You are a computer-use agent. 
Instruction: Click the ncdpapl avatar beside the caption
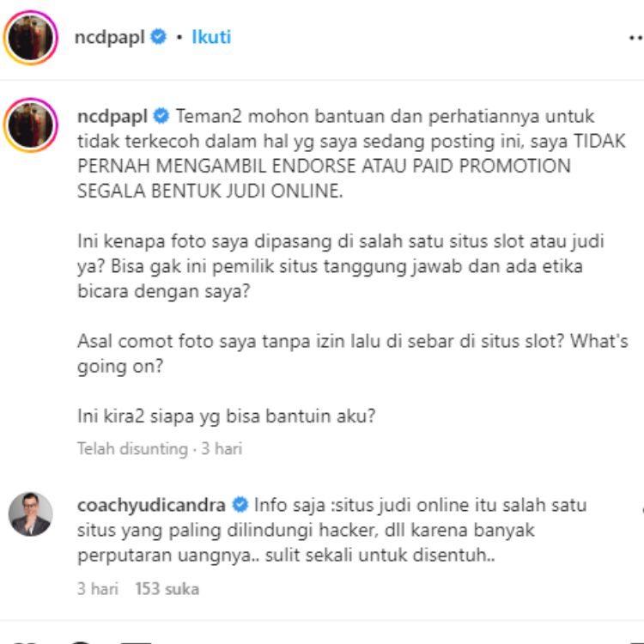31,125
